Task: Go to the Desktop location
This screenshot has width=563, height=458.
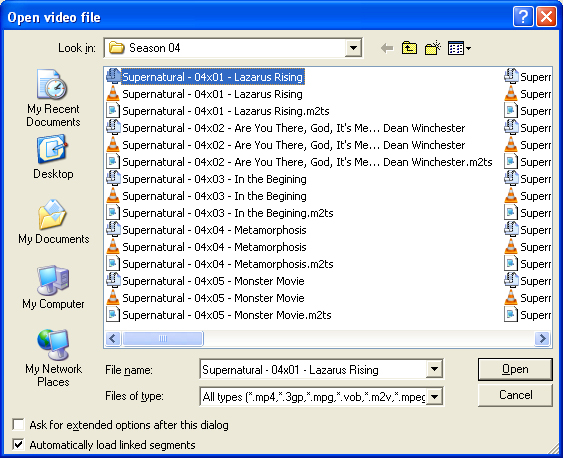Action: click(x=53, y=157)
